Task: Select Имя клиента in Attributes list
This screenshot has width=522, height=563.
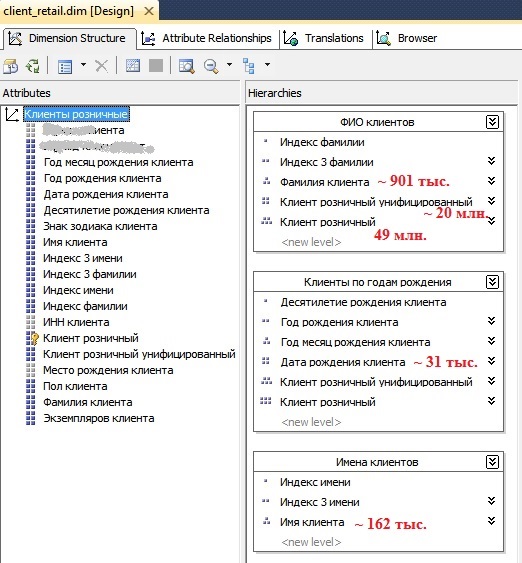Action: coord(75,242)
